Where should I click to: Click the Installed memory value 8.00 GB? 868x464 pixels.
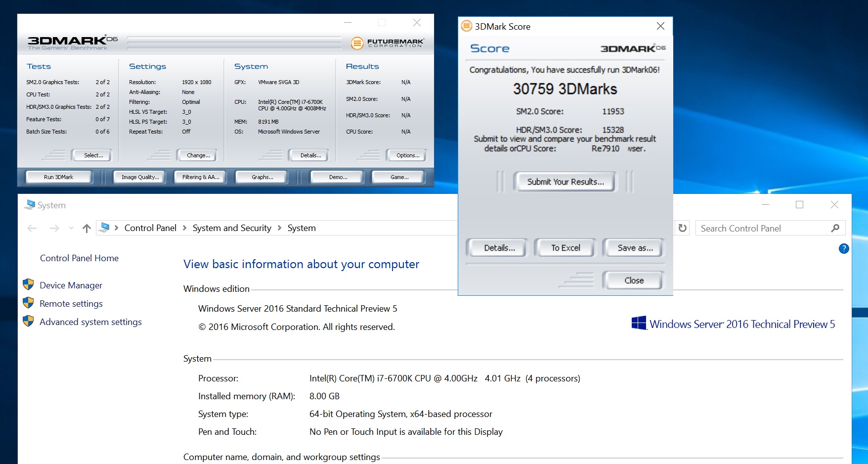[x=324, y=396]
